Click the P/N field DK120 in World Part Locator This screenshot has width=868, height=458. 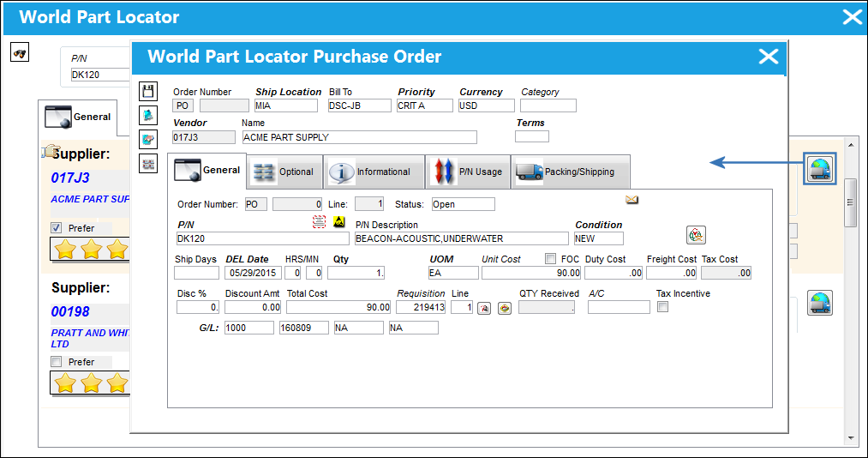click(100, 75)
